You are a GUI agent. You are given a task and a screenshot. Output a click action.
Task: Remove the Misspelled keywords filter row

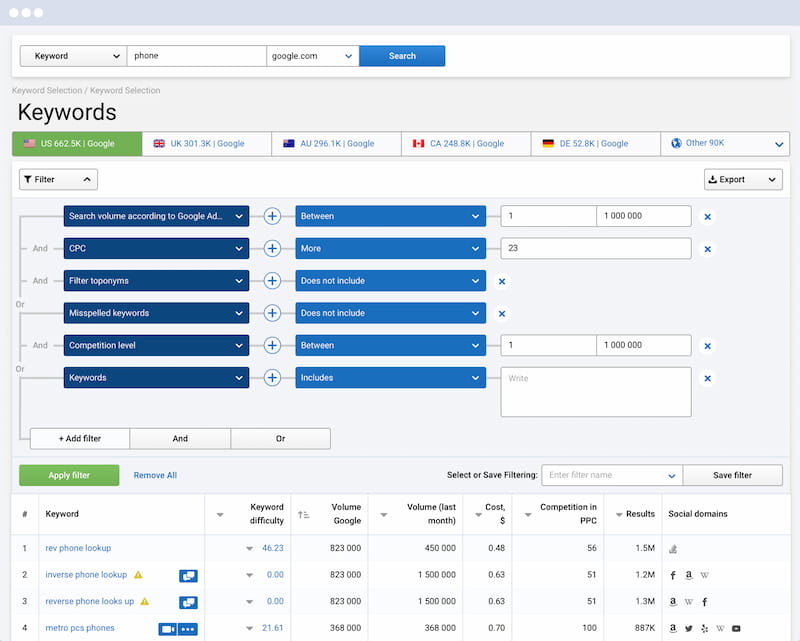click(502, 314)
